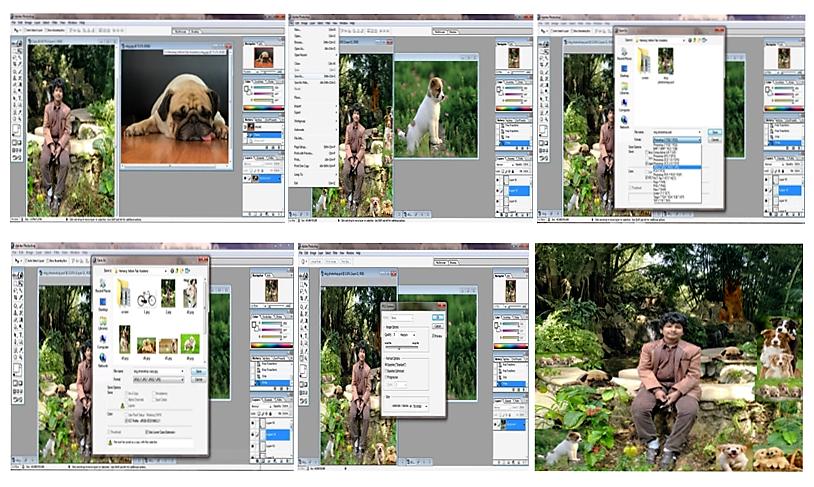This screenshot has width=814, height=487.
Task: Click Cancel button in JPEG Options dialog
Action: point(438,326)
